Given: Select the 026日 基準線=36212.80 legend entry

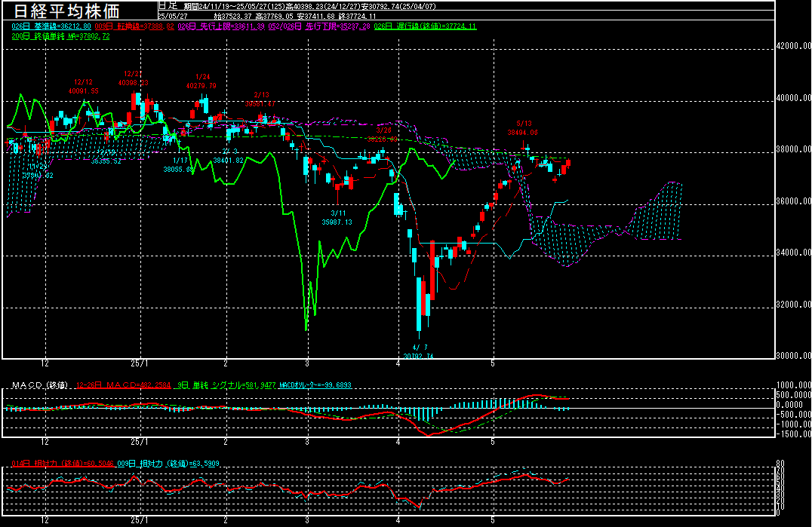Looking at the screenshot, I should [x=51, y=26].
